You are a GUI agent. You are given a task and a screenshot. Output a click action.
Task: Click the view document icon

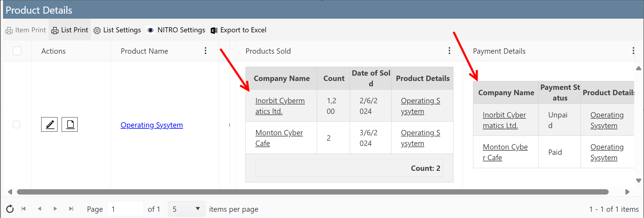coord(70,124)
